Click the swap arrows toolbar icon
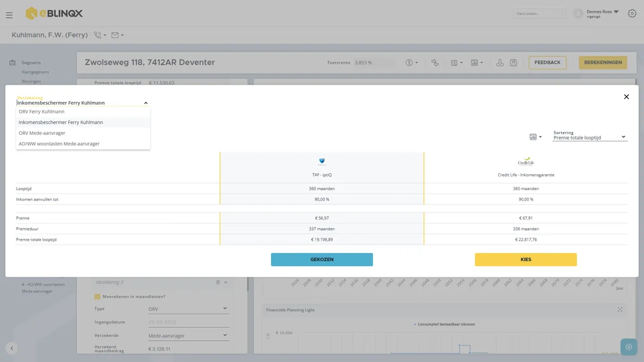This screenshot has width=644, height=362. point(435,63)
